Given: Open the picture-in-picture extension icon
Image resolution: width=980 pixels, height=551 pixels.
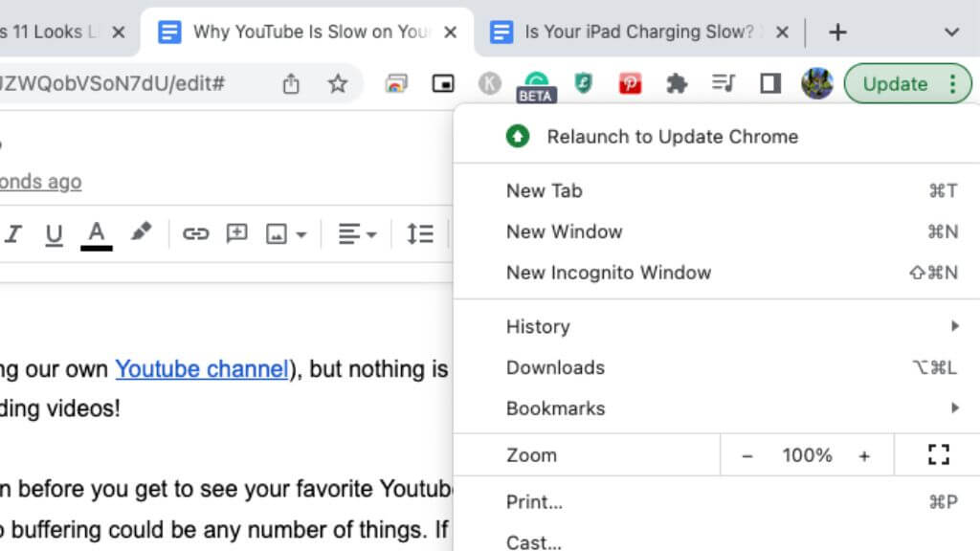Looking at the screenshot, I should click(x=443, y=83).
